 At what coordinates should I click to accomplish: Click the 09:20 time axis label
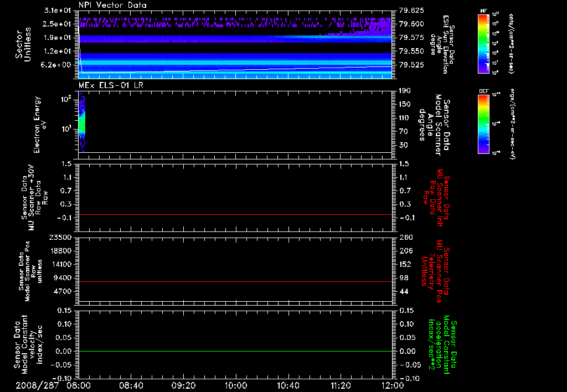point(183,385)
